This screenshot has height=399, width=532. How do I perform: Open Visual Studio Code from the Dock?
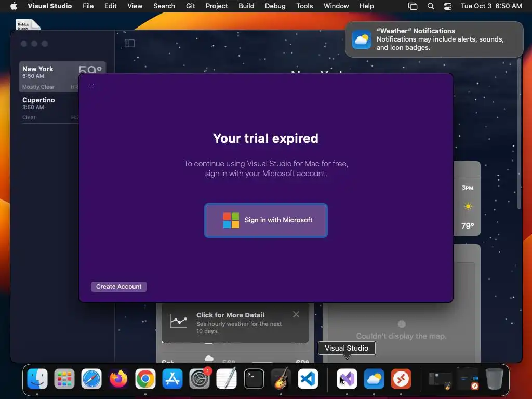[308, 379]
